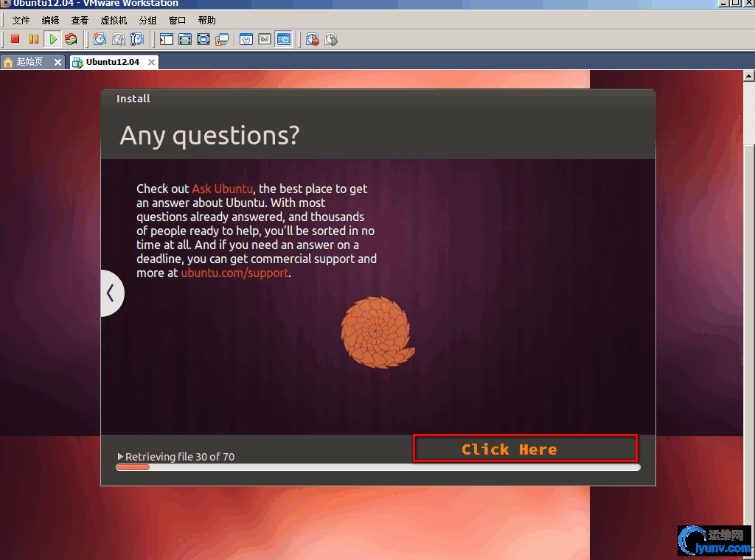Click the installation progress bar
Image resolution: width=755 pixels, height=560 pixels.
coord(378,467)
